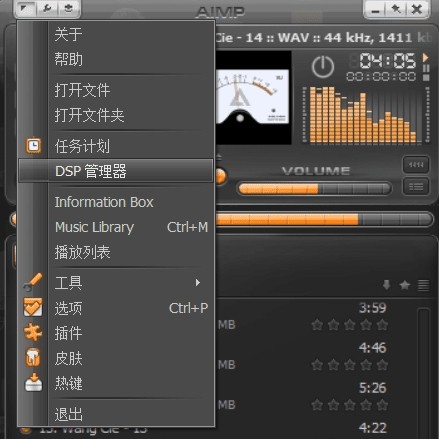Viewport: 439px width, 439px height.
Task: Rate the 3:59 track with five stars
Action: (382, 324)
